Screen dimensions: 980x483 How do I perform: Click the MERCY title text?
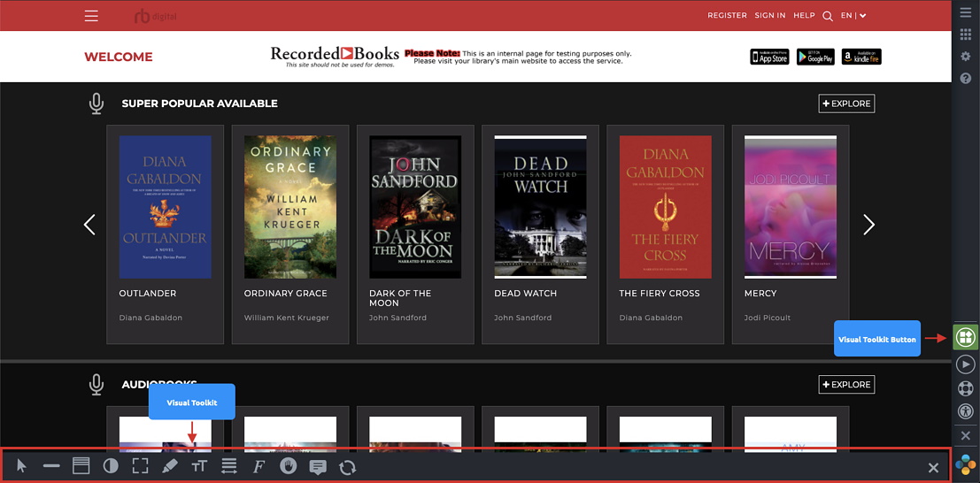coord(760,293)
